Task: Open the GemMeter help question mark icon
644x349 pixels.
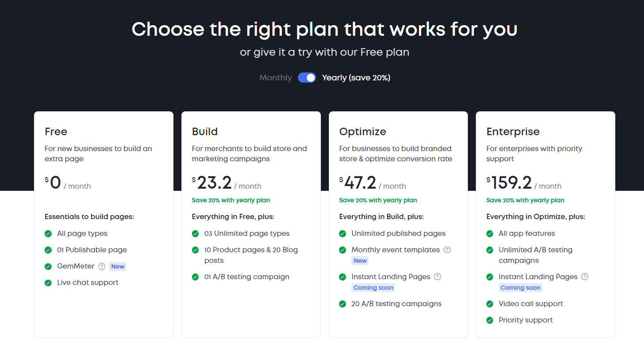Action: point(102,266)
